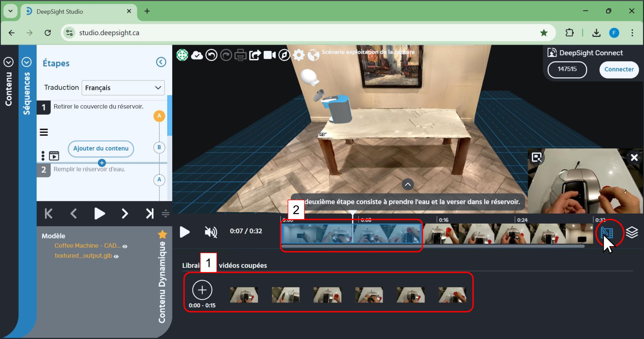Viewport: 644px width, 339px height.
Task: Add new cut clip with plus circle
Action: (x=202, y=290)
